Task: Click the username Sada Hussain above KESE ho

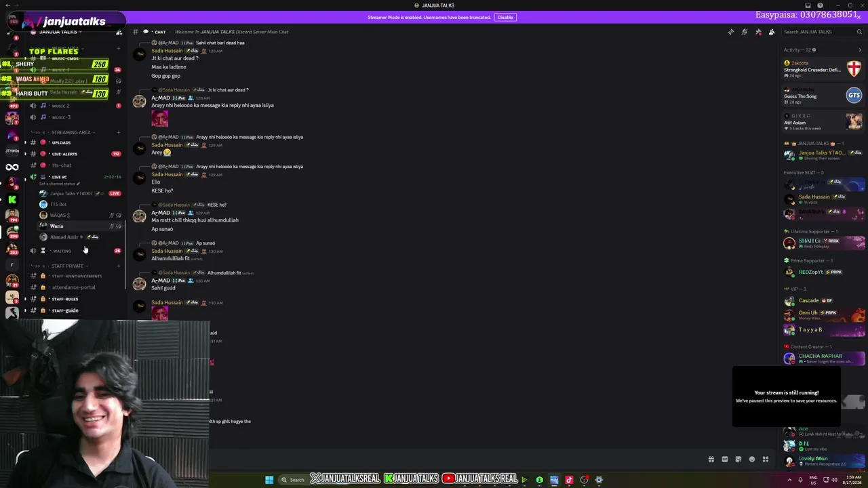Action: tap(167, 174)
